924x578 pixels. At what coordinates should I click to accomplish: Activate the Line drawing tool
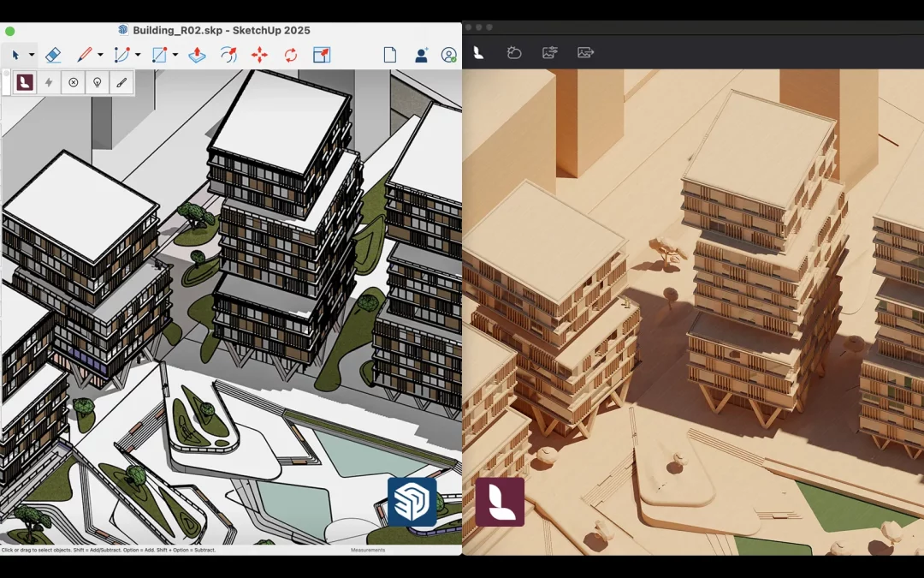coord(86,56)
